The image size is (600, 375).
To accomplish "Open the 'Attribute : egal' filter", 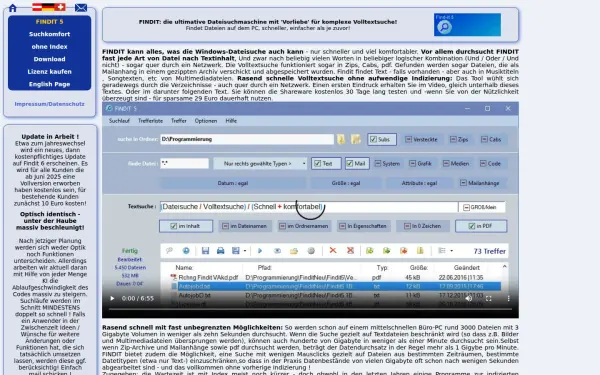I will tap(419, 183).
